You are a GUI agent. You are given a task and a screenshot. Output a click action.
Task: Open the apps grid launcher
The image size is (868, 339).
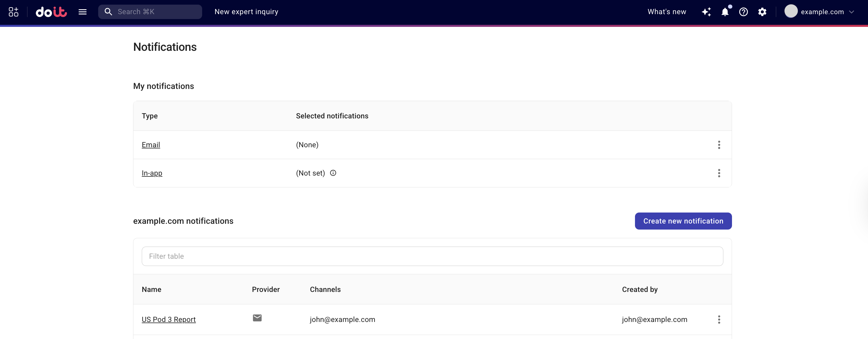click(13, 12)
